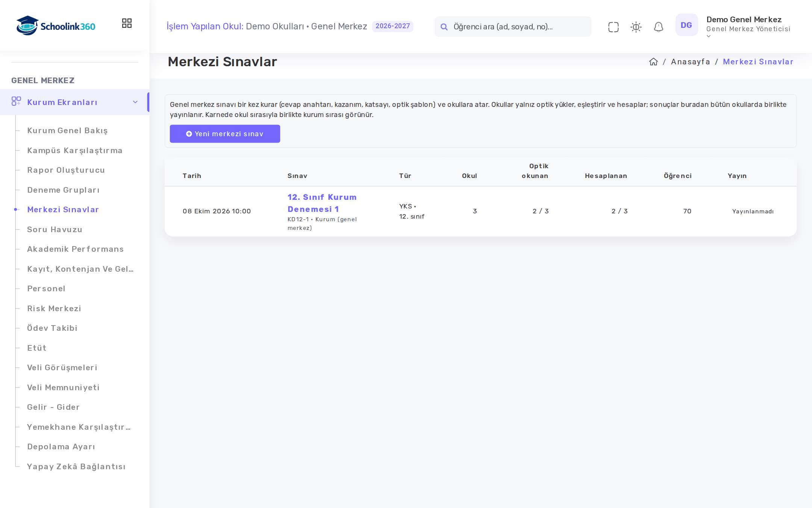
Task: Open Akademik Performans
Action: (75, 249)
